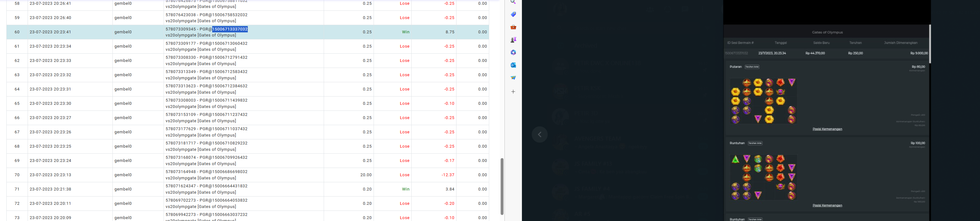This screenshot has width=980, height=221.
Task: Click the Putaran slot grid thumbnail
Action: [764, 101]
